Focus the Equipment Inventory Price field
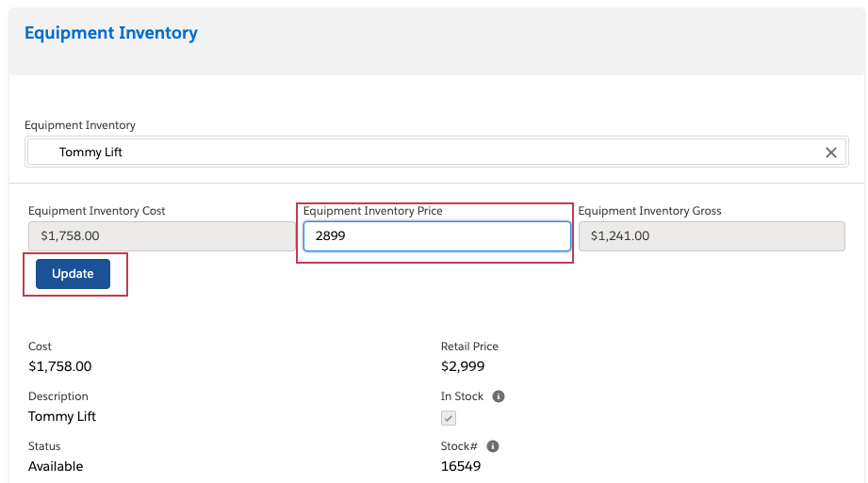The image size is (868, 483). tap(436, 236)
